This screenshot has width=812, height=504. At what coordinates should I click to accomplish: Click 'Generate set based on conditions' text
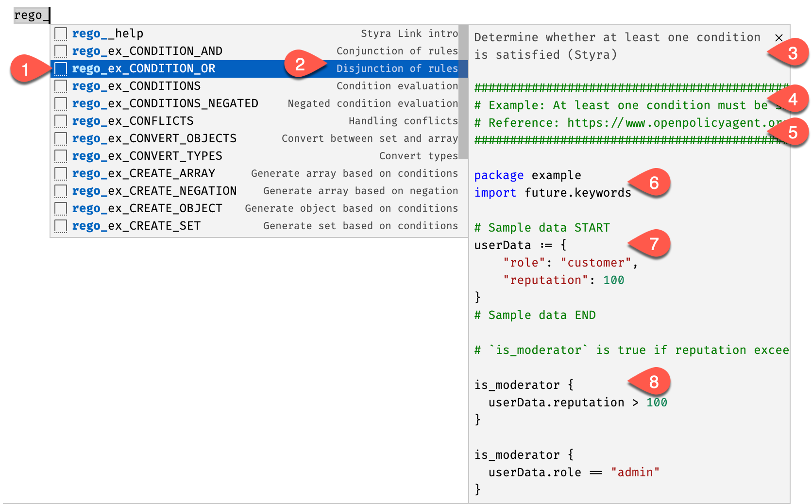pos(361,226)
